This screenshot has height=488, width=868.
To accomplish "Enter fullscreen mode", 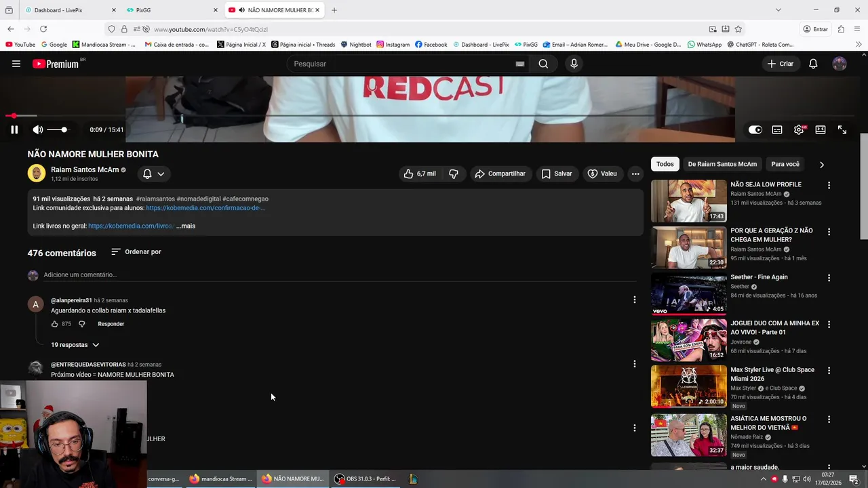I will pos(842,129).
